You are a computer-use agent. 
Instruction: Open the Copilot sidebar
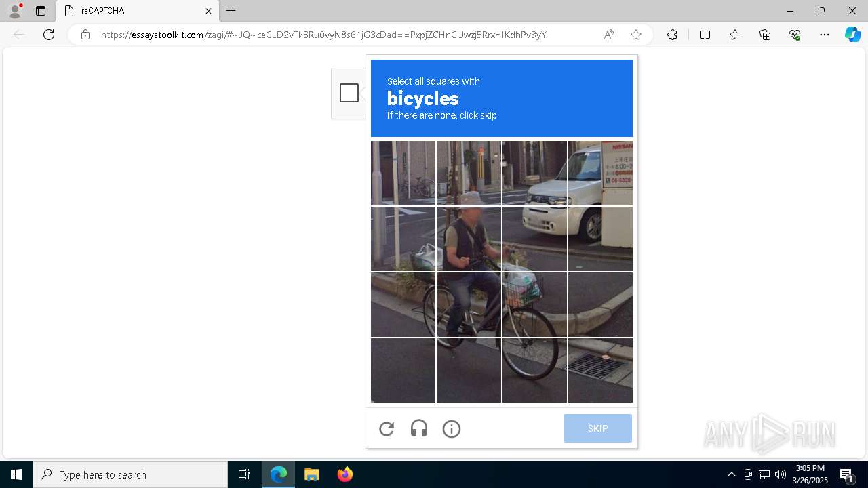[x=852, y=35]
